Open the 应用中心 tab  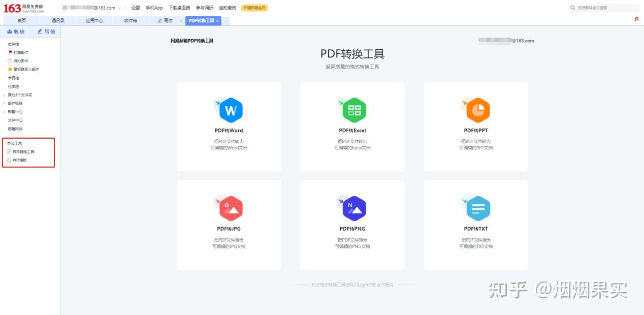[x=94, y=21]
